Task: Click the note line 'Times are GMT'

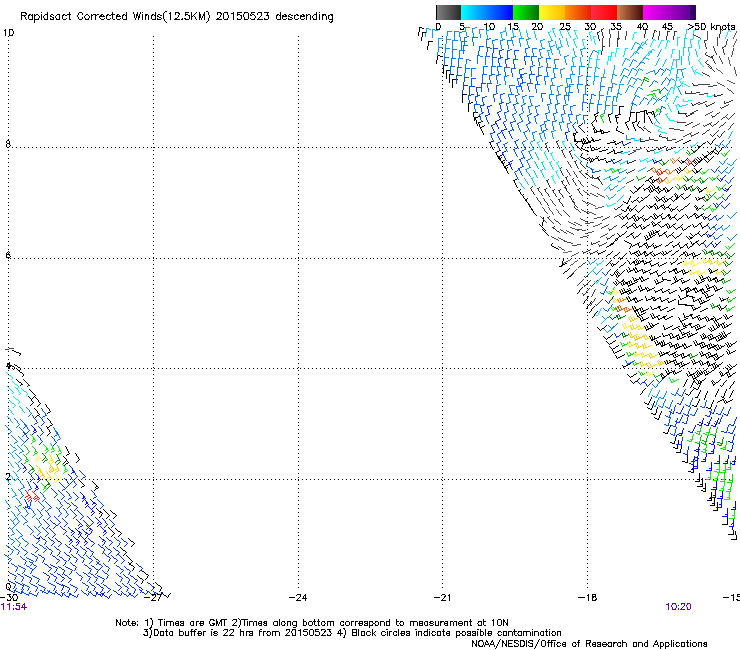Action: click(194, 623)
